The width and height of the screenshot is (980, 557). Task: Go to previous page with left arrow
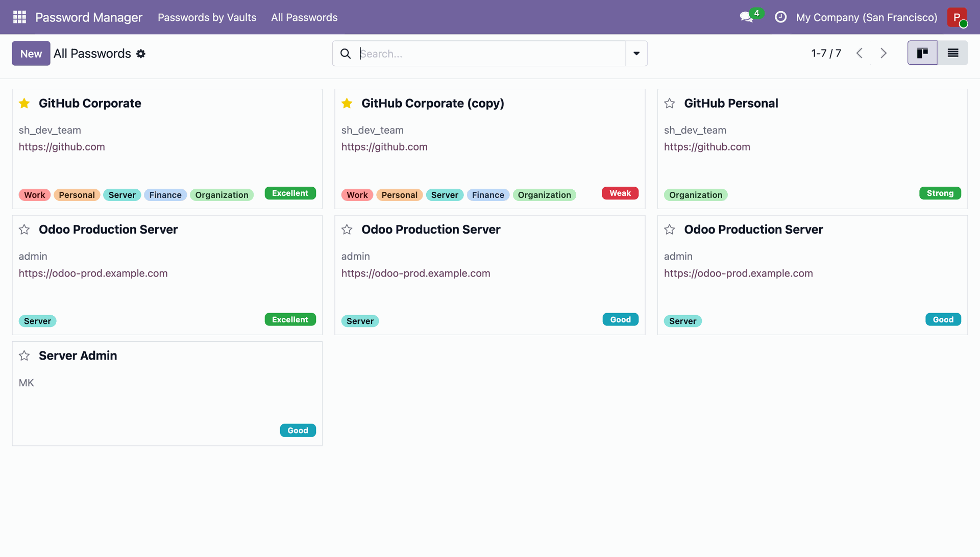click(x=860, y=53)
